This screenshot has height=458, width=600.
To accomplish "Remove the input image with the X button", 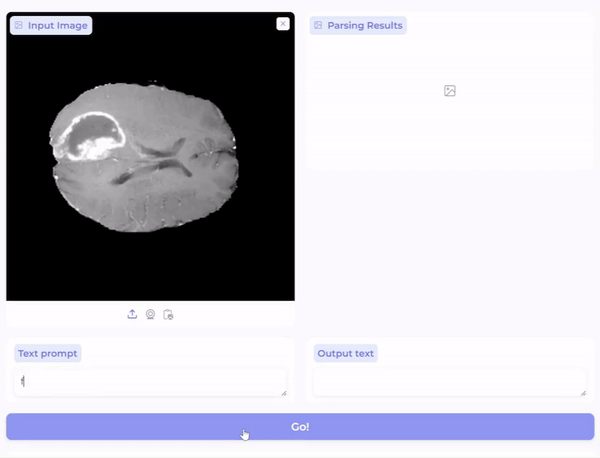I will pyautogui.click(x=283, y=24).
